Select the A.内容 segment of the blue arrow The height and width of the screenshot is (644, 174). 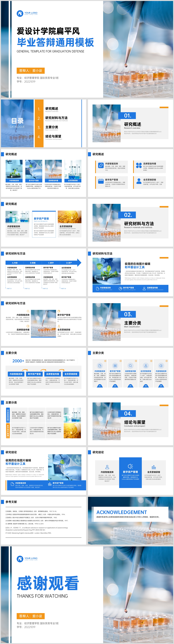click(15, 263)
